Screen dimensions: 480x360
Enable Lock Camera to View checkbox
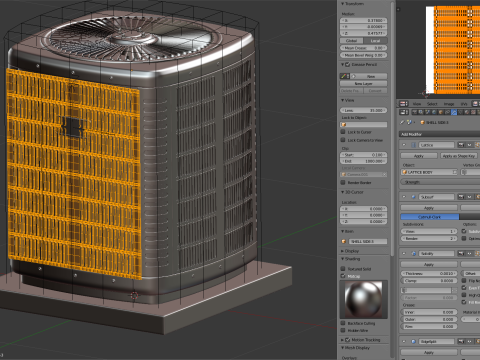point(343,140)
